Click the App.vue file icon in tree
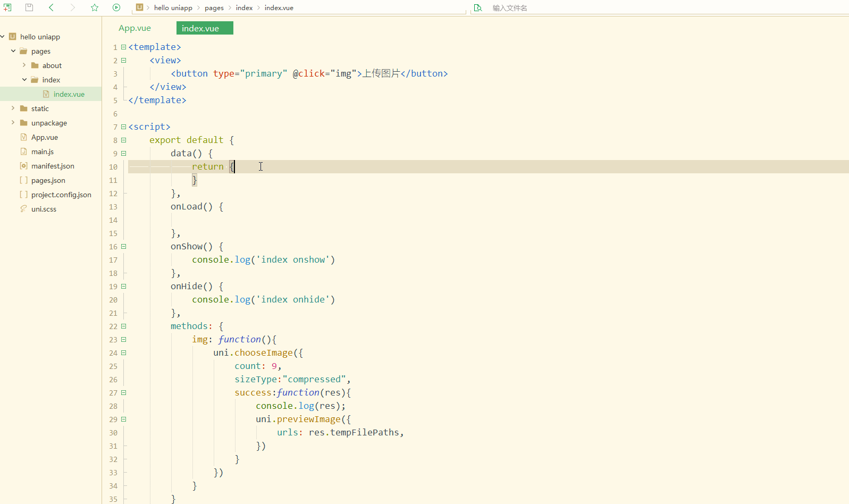Viewport: 849px width, 504px height. [x=23, y=137]
